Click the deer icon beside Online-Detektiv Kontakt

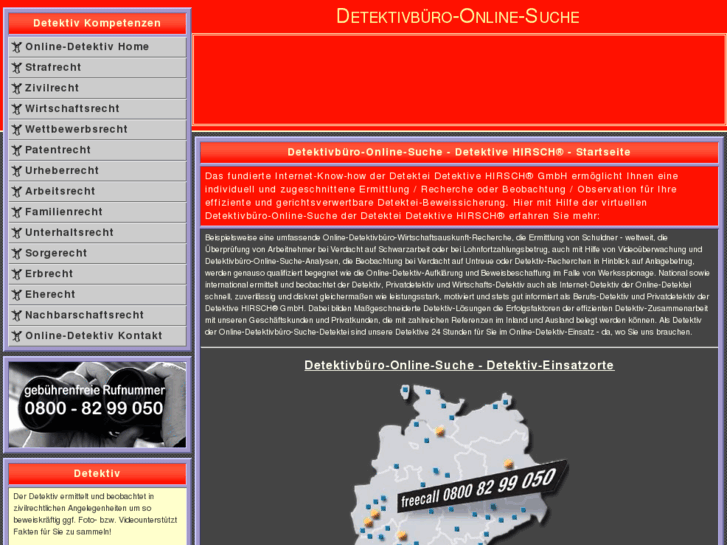click(17, 336)
